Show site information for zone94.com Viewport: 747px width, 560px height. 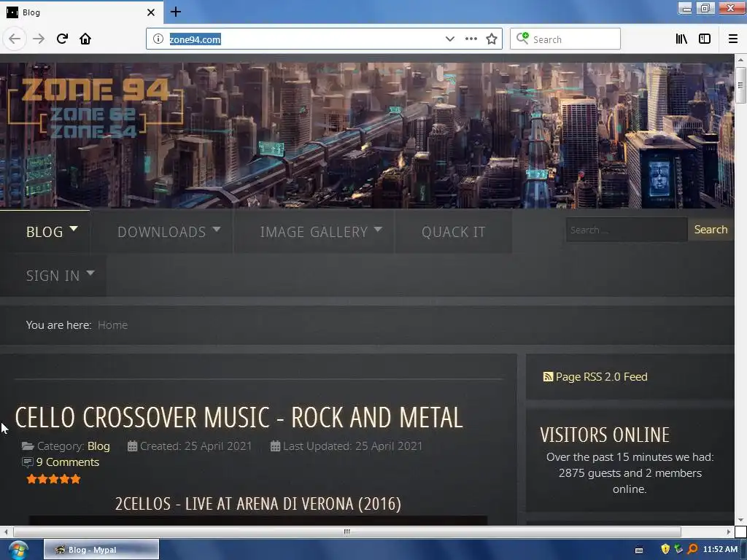coord(158,39)
